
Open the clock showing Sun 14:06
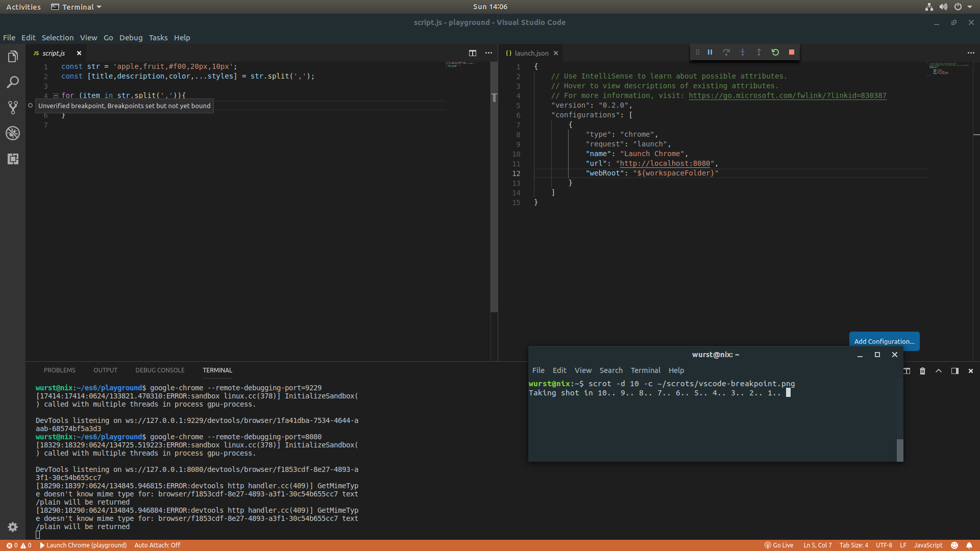tap(490, 7)
